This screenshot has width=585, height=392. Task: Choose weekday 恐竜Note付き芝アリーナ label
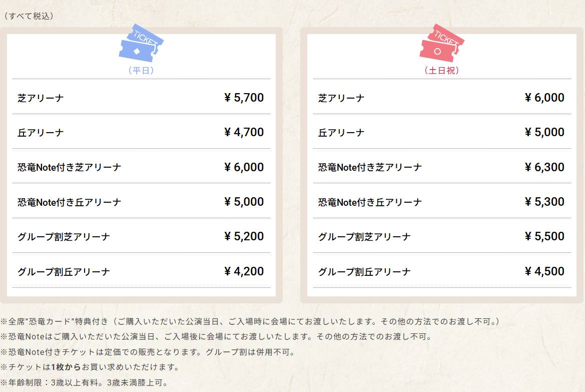69,167
